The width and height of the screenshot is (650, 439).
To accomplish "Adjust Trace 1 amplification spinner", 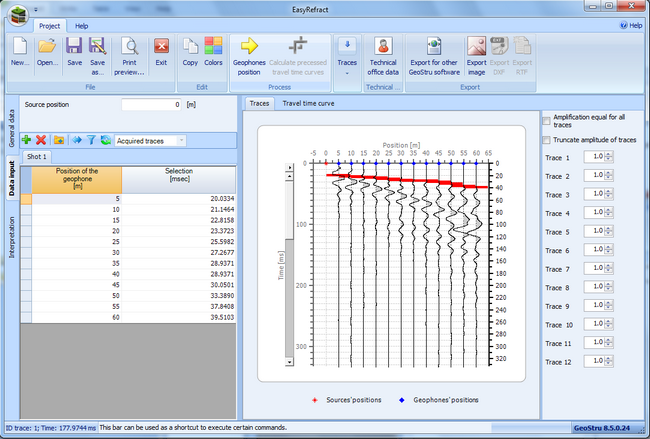I will (608, 157).
